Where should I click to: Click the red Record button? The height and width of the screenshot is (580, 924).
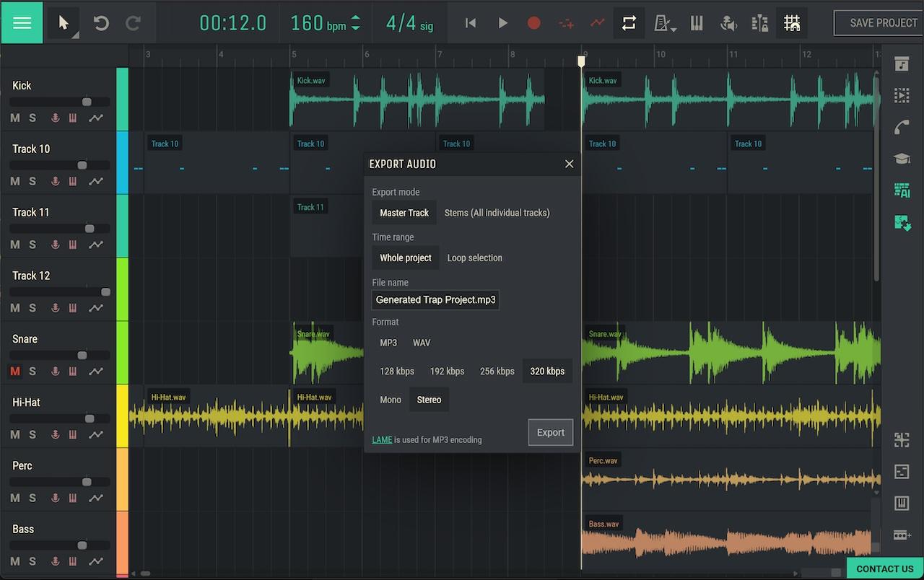tap(533, 23)
